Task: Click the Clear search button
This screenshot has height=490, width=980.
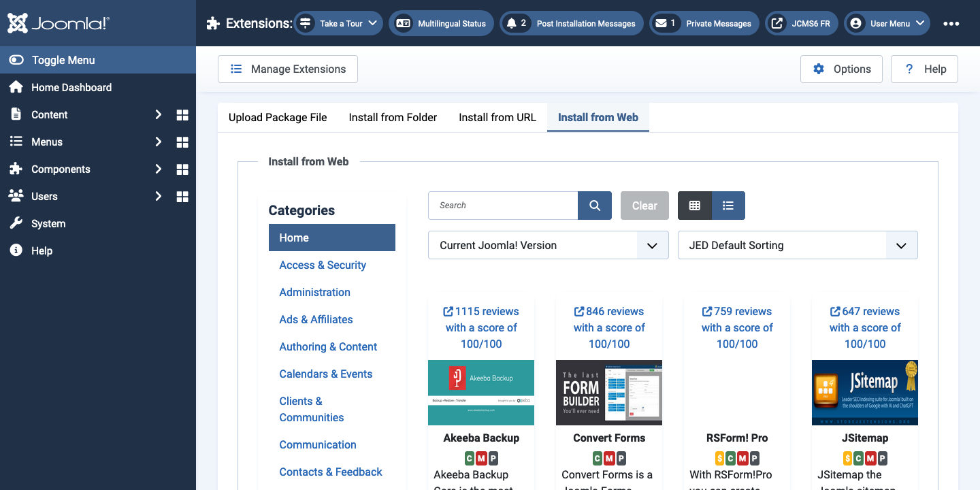Action: point(644,206)
